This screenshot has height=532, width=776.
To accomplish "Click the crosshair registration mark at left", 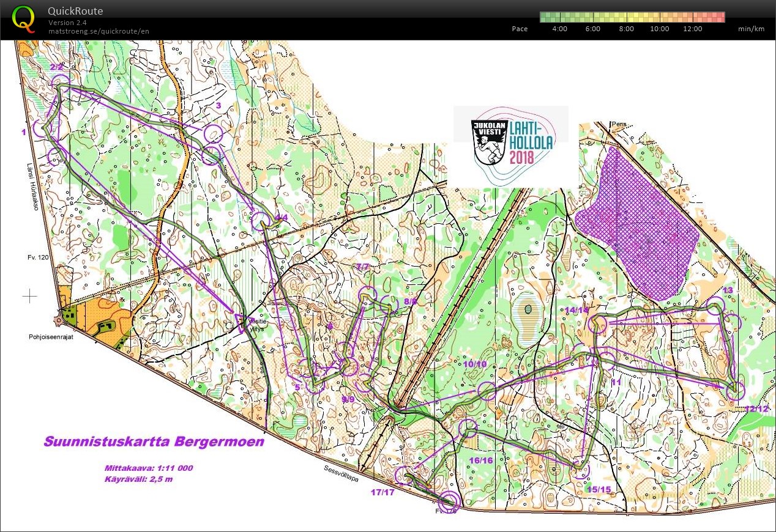I will pyautogui.click(x=29, y=297).
